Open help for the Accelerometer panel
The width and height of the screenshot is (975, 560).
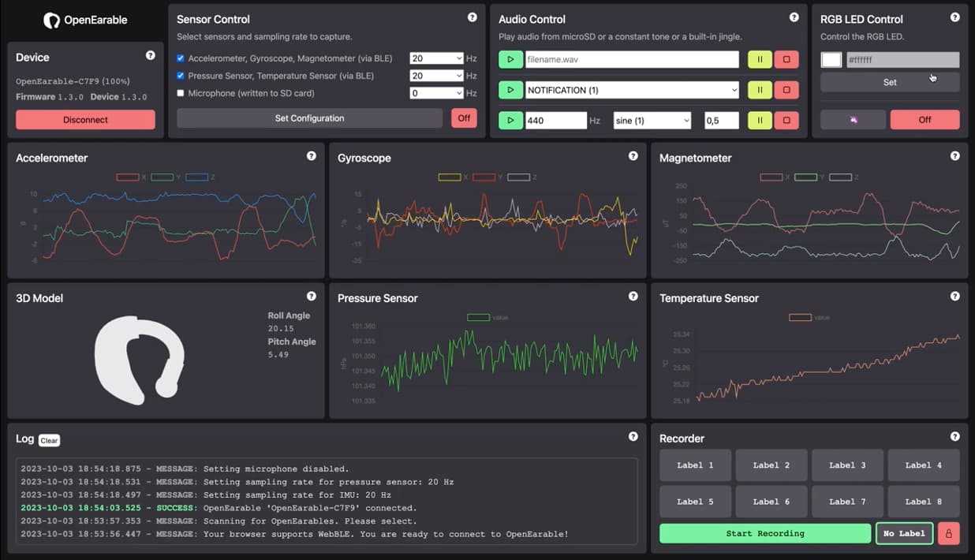(x=312, y=156)
